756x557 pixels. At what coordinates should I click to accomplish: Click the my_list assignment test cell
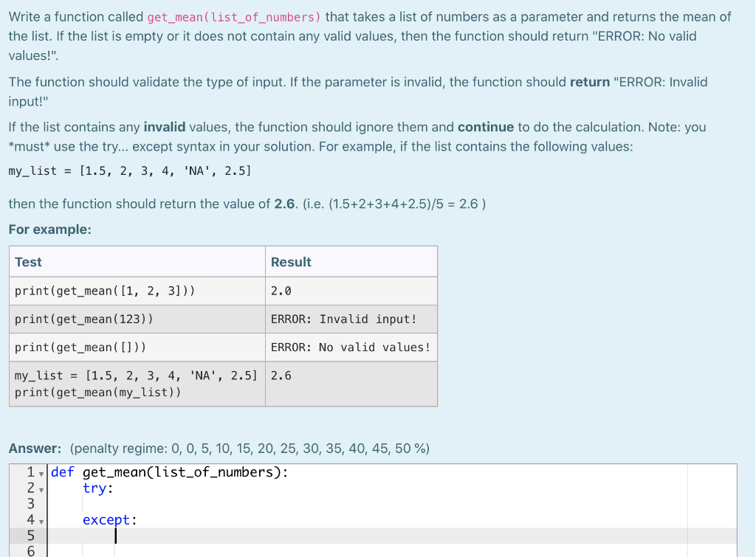[x=135, y=376]
